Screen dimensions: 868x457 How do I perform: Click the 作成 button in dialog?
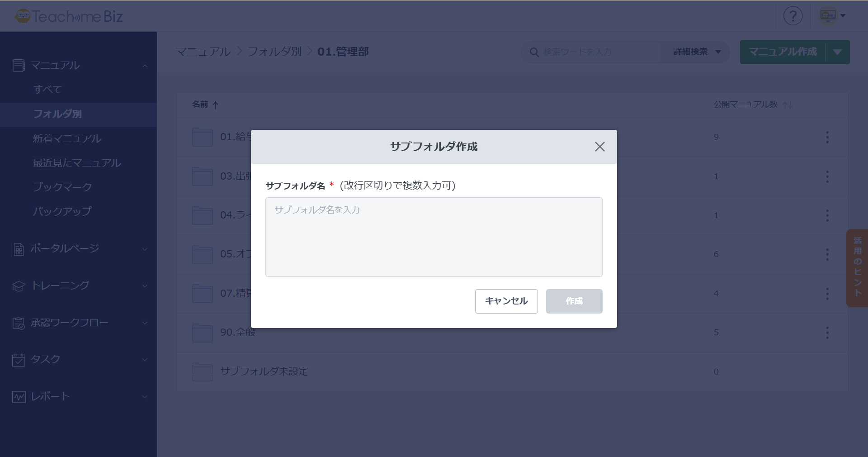[574, 301]
